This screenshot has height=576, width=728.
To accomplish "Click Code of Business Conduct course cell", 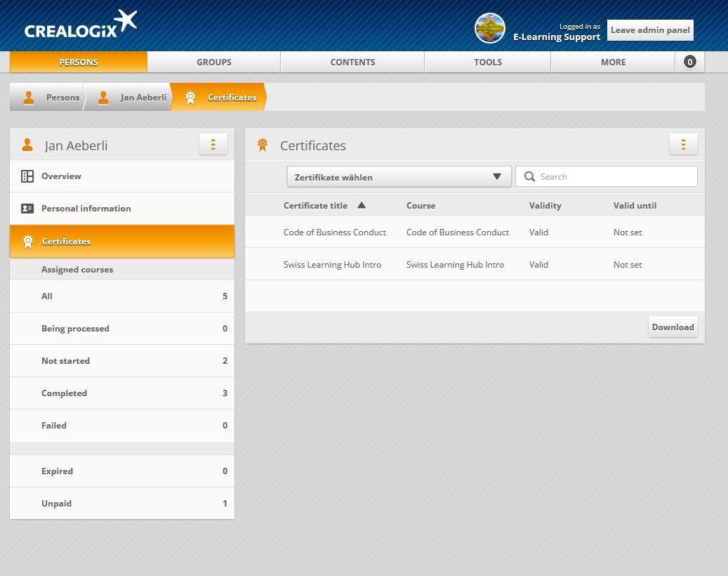I will coord(458,233).
